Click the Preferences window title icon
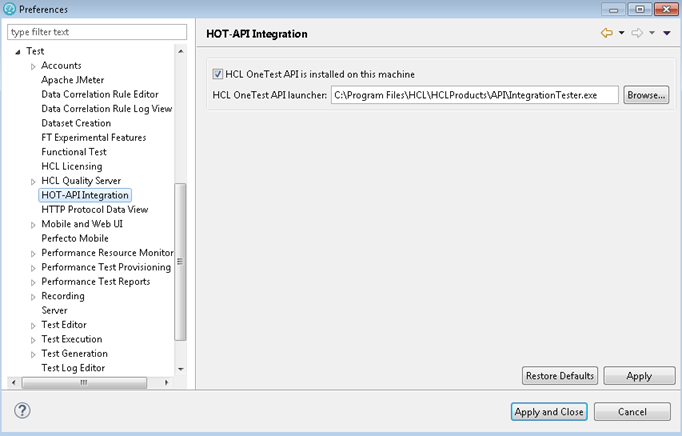The width and height of the screenshot is (682, 436). coord(10,9)
